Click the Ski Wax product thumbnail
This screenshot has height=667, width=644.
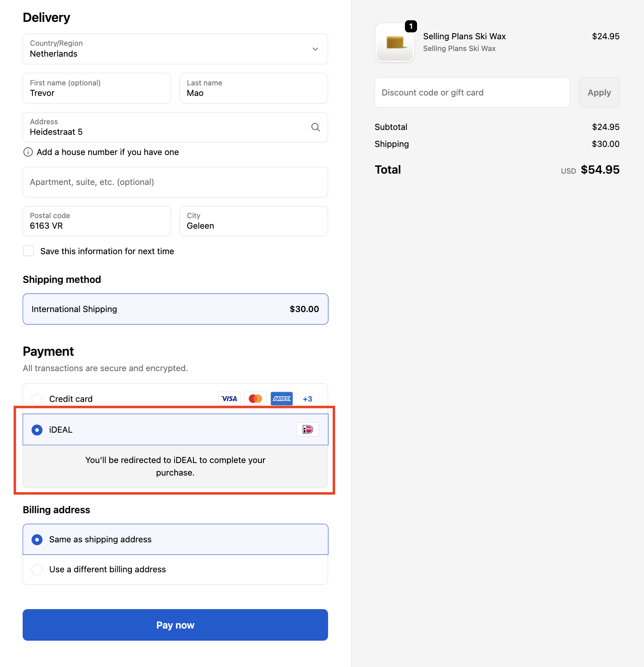(x=394, y=42)
